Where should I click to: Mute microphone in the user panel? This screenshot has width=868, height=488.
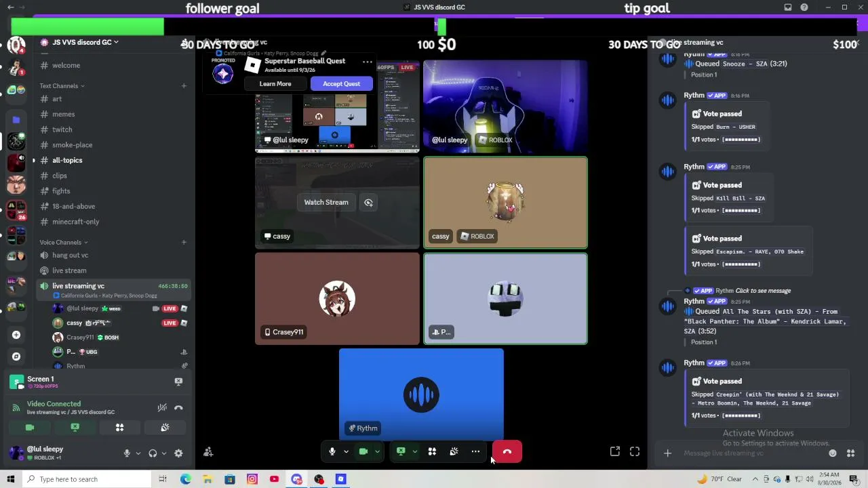click(127, 453)
